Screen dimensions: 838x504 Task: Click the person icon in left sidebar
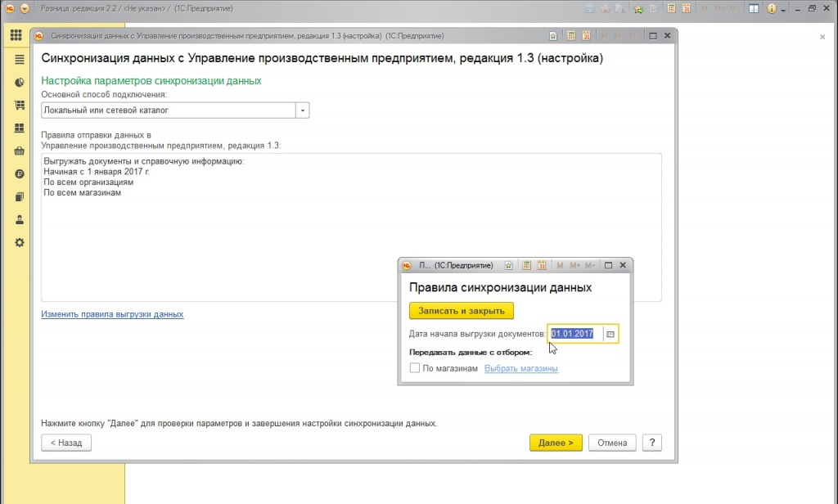[x=20, y=220]
